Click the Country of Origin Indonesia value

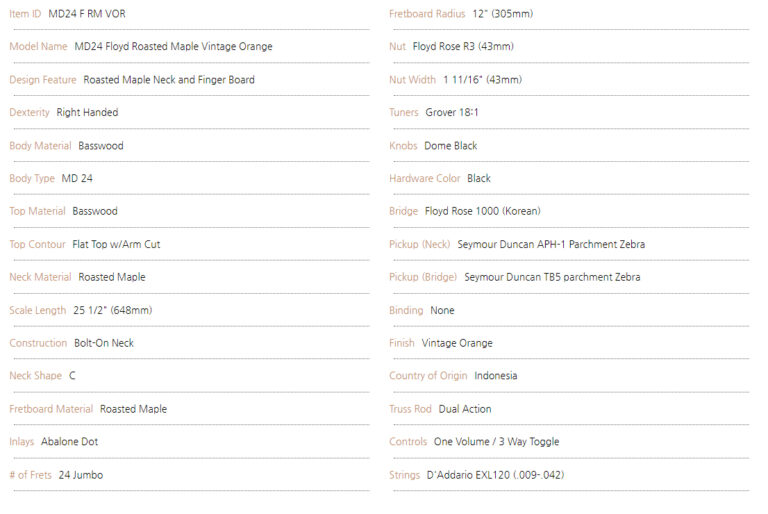click(x=496, y=376)
